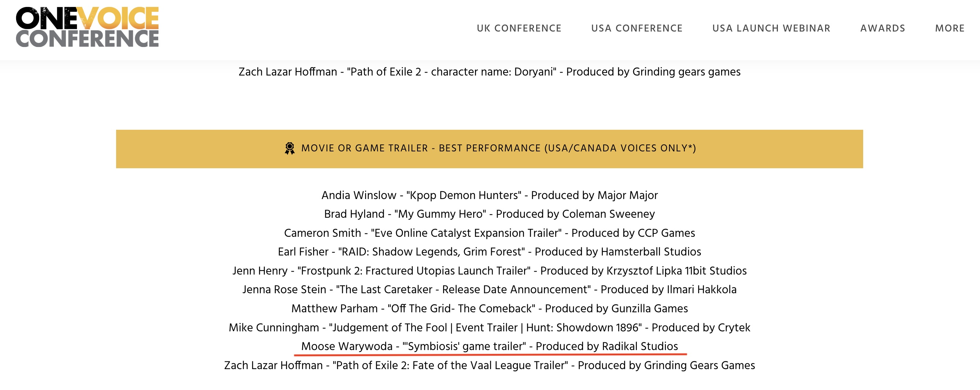The image size is (980, 390).
Task: Click the Movie or Game Trailer category heading
Action: (498, 148)
